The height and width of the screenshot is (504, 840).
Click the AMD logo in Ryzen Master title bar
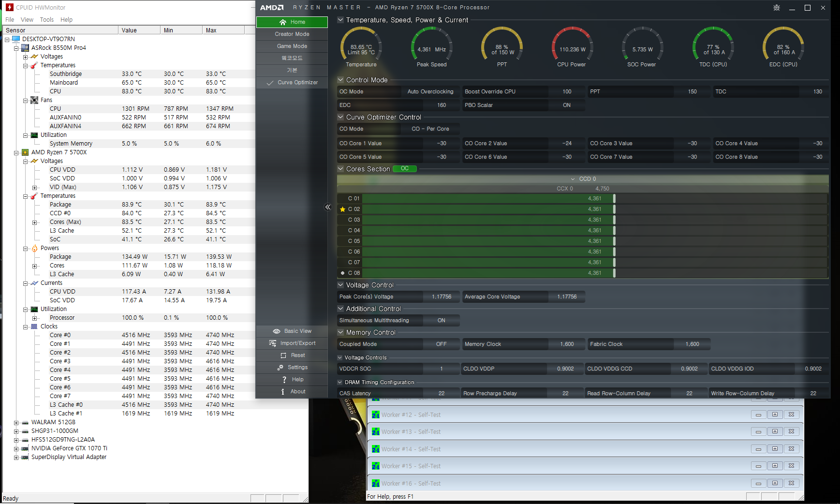272,8
